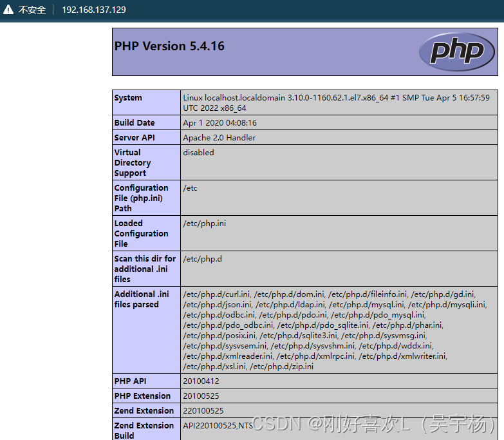Click the 'Loaded Configuration File' label
The height and width of the screenshot is (440, 504).
coord(141,233)
